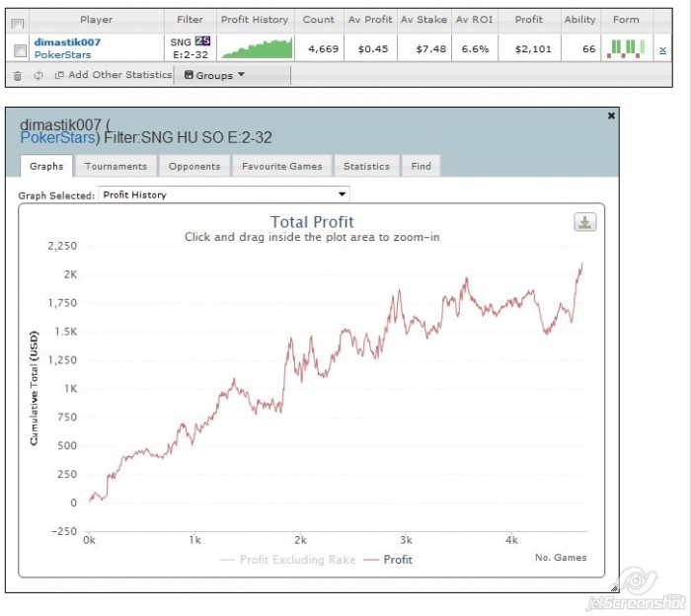Tick the select-all header checkbox

[17, 23]
